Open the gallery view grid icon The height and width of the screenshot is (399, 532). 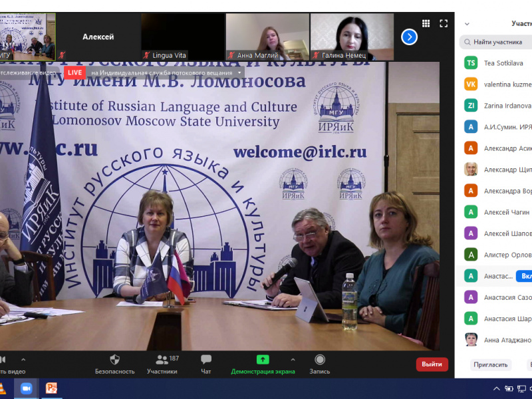pos(426,23)
